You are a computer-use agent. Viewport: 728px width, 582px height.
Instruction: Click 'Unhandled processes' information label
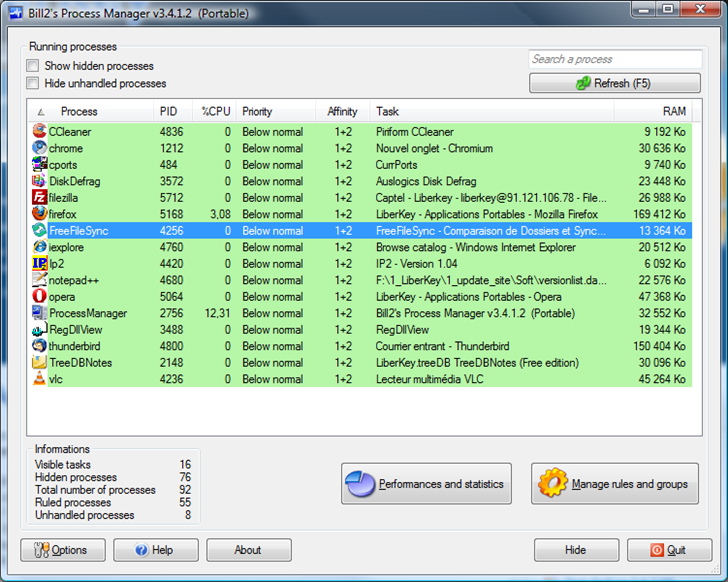point(84,515)
